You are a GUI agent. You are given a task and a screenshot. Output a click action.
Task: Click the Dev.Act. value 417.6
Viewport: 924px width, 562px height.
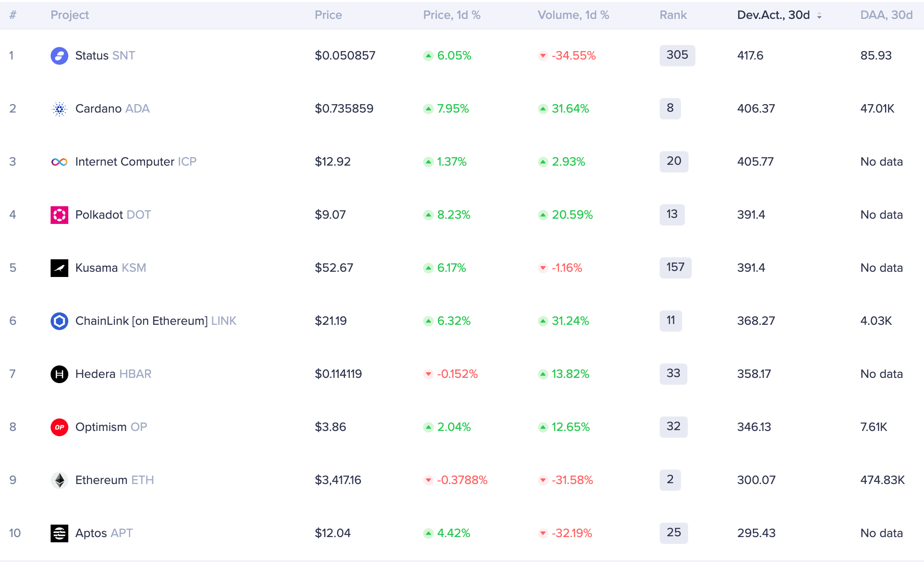pyautogui.click(x=750, y=55)
